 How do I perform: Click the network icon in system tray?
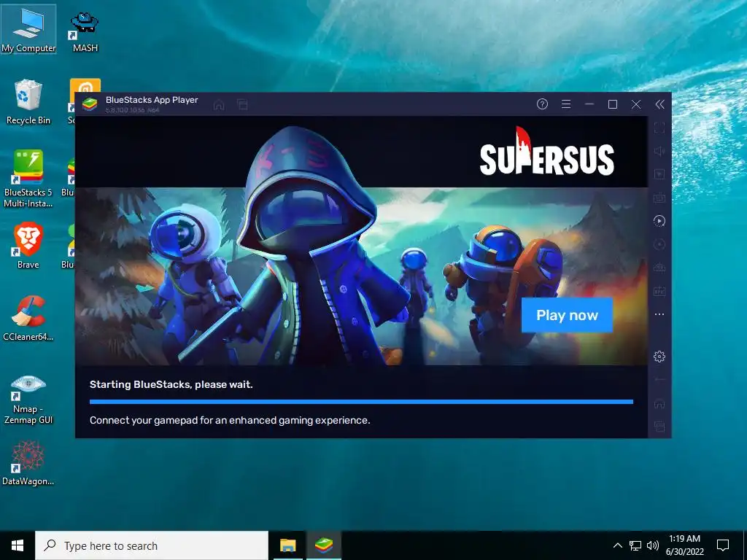pos(635,545)
